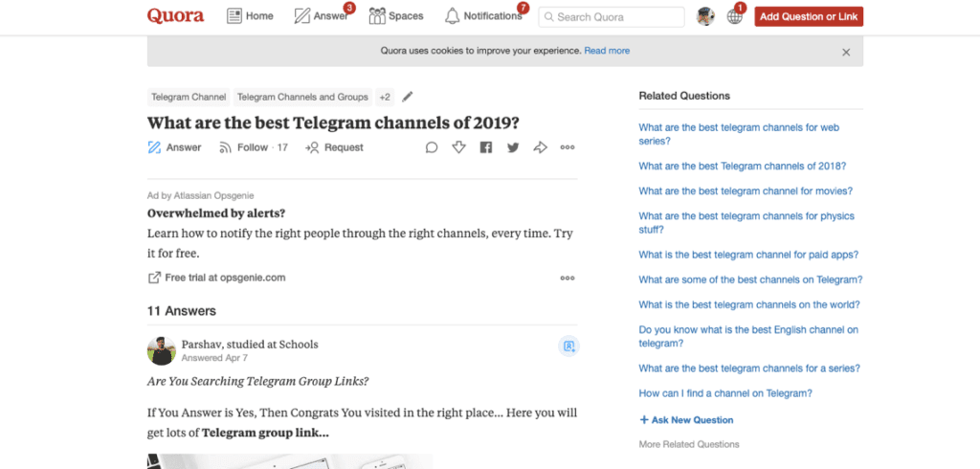This screenshot has height=469, width=980.
Task: Open the cookie notice Read more link
Action: pos(607,51)
